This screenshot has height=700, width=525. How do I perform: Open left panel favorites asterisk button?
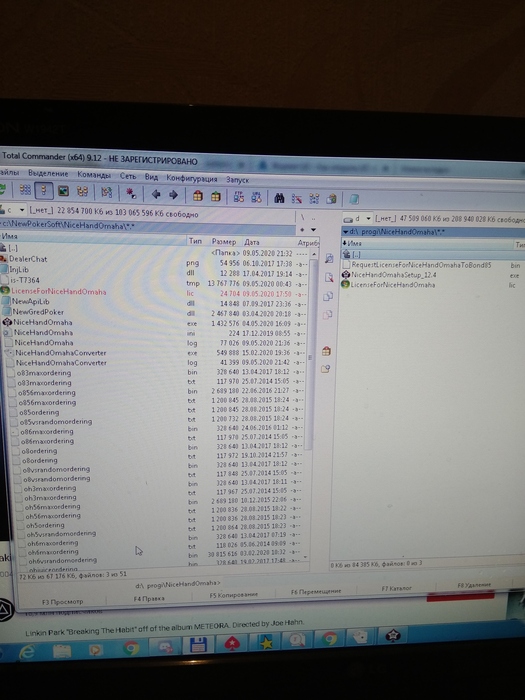click(x=302, y=229)
